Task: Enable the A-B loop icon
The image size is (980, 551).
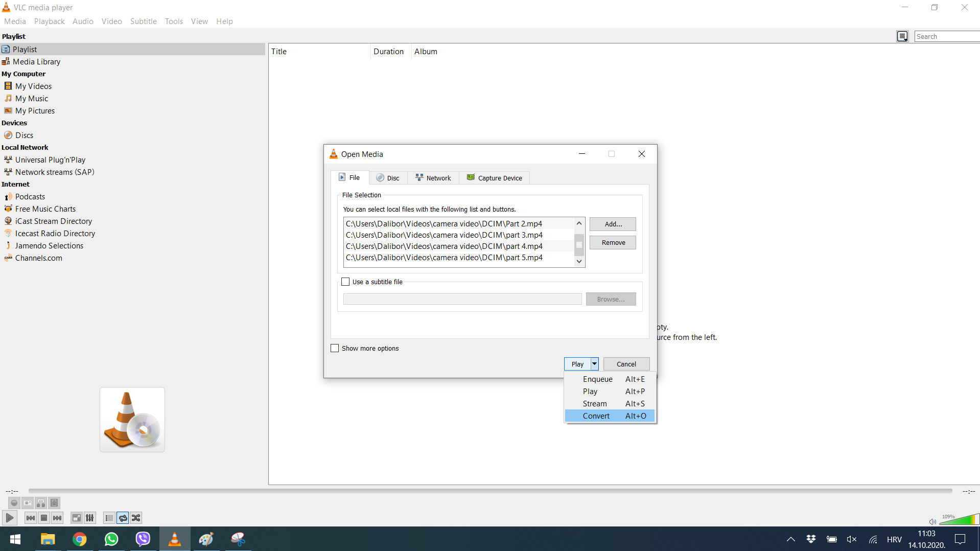Action: 41,503
